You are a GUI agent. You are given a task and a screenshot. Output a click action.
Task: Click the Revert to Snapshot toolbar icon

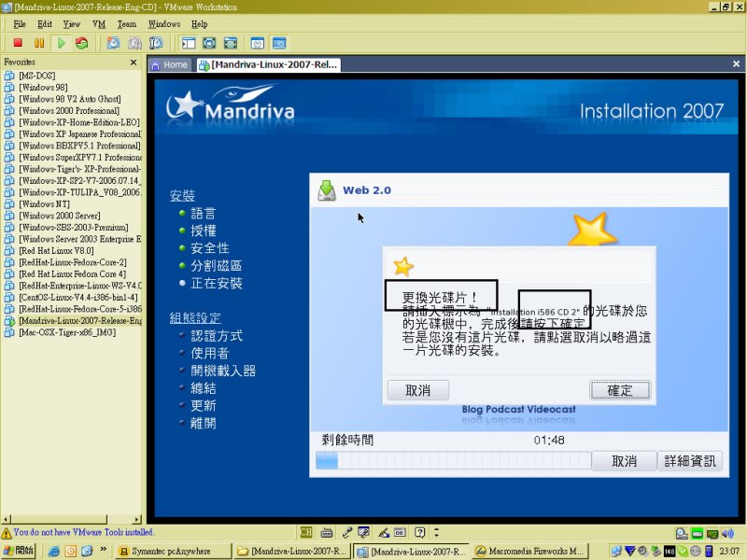tap(134, 43)
